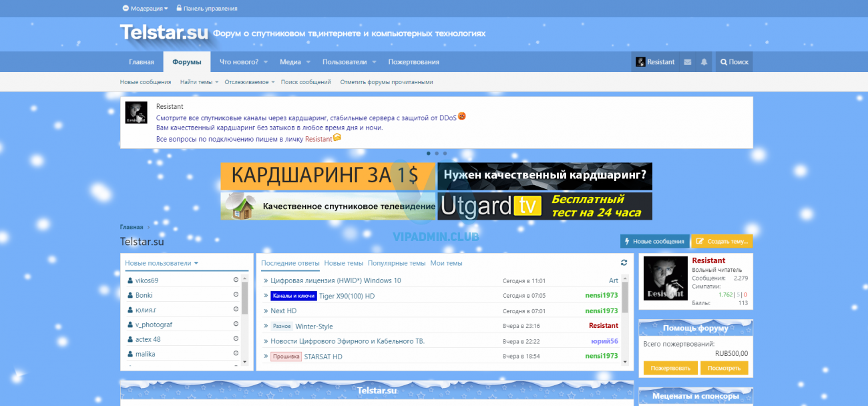Click the arrow icon before Next HD thread
This screenshot has height=406, width=868.
[266, 311]
